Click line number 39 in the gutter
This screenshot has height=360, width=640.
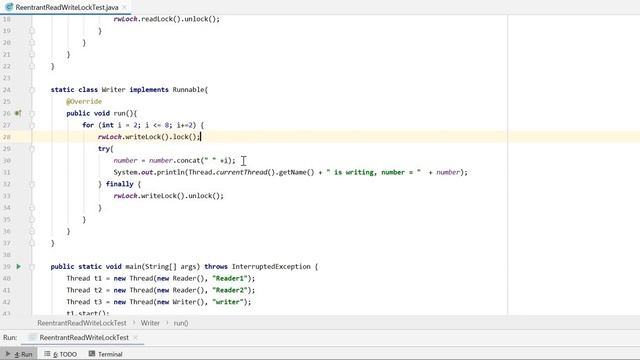coord(7,267)
